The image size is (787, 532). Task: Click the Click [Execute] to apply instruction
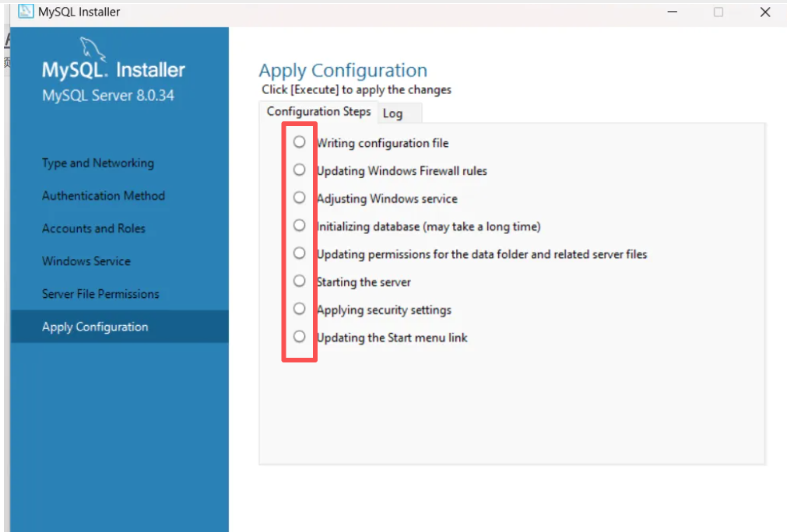[x=357, y=89]
